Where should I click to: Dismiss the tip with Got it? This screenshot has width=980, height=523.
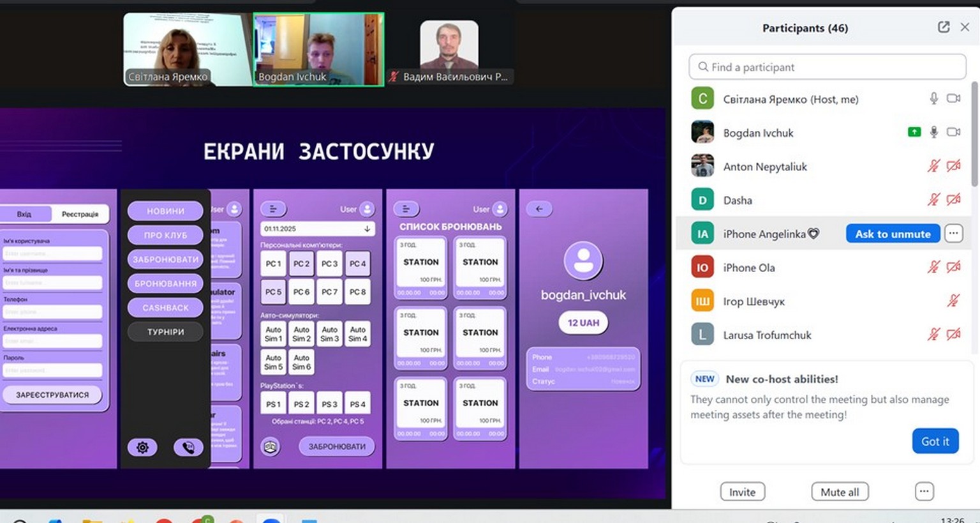click(x=935, y=441)
